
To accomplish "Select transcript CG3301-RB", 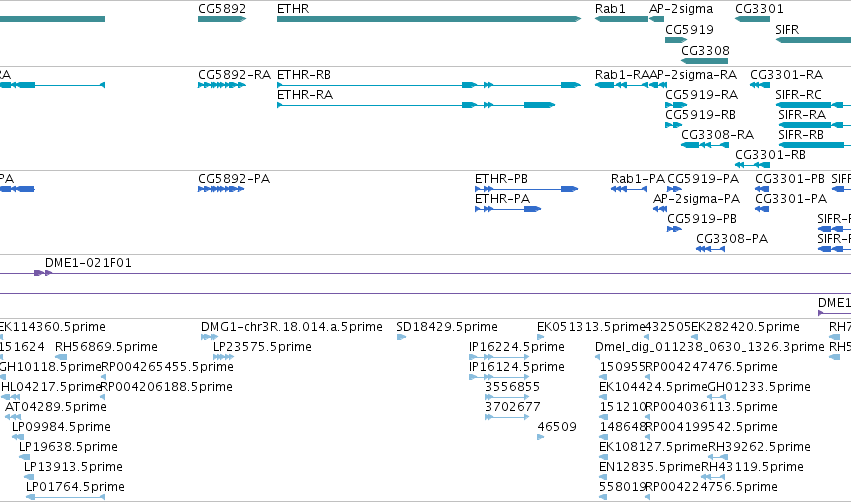I will [x=770, y=155].
